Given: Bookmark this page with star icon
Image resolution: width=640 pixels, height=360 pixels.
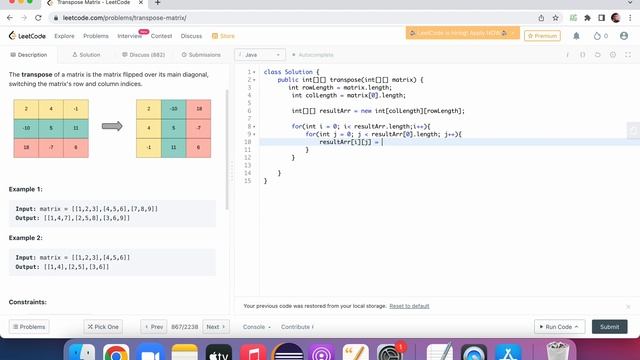Looking at the screenshot, I should coord(556,18).
